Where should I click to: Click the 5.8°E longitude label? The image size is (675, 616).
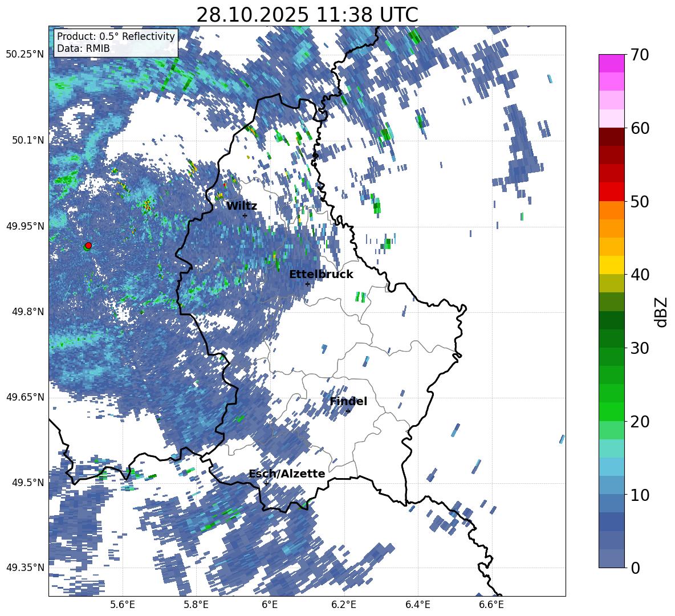click(196, 605)
